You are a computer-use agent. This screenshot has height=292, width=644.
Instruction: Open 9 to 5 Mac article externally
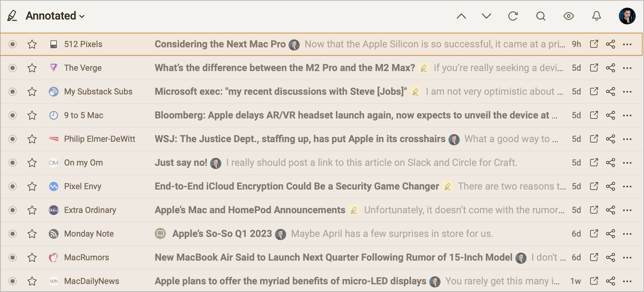pos(594,115)
